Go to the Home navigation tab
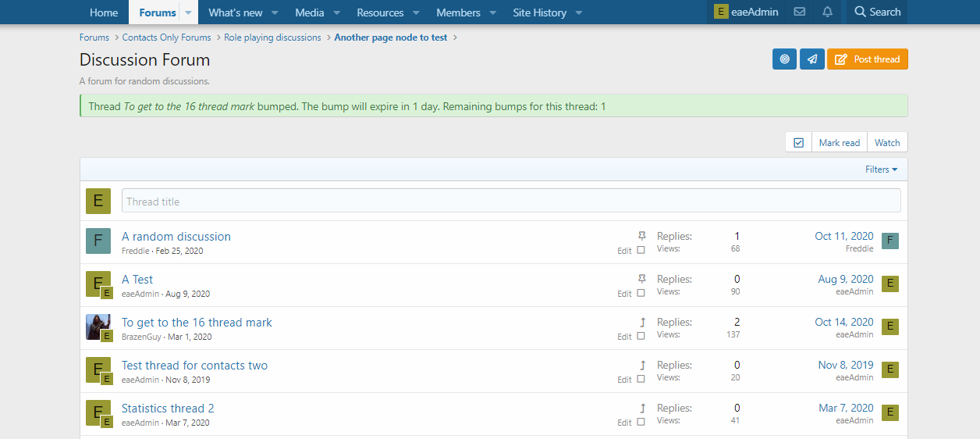The height and width of the screenshot is (439, 980). coord(104,12)
